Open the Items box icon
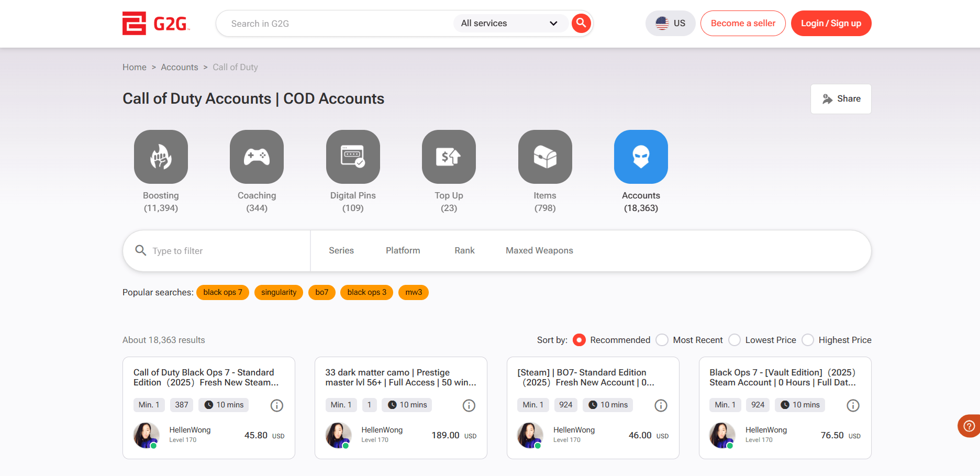Screen dimensions: 980x476 (545, 157)
